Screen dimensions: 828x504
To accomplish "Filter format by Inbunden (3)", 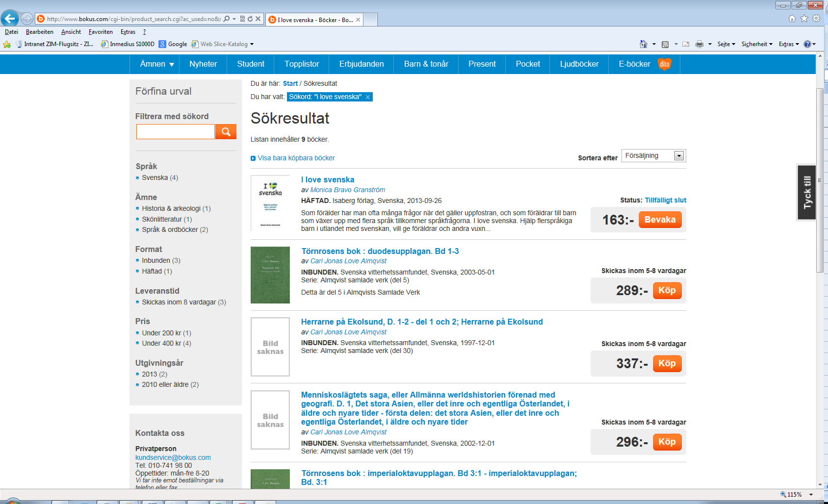I will tap(161, 260).
